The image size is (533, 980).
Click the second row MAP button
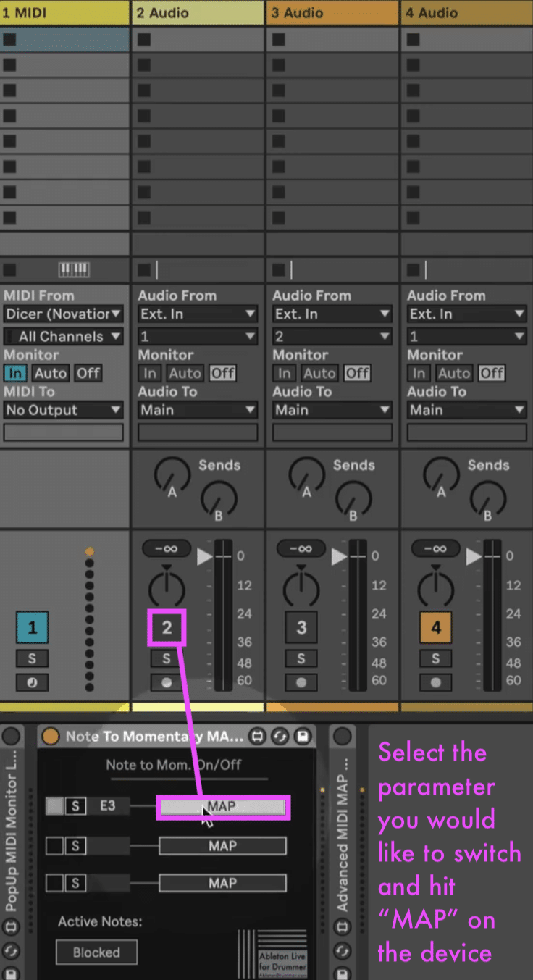pyautogui.click(x=222, y=845)
